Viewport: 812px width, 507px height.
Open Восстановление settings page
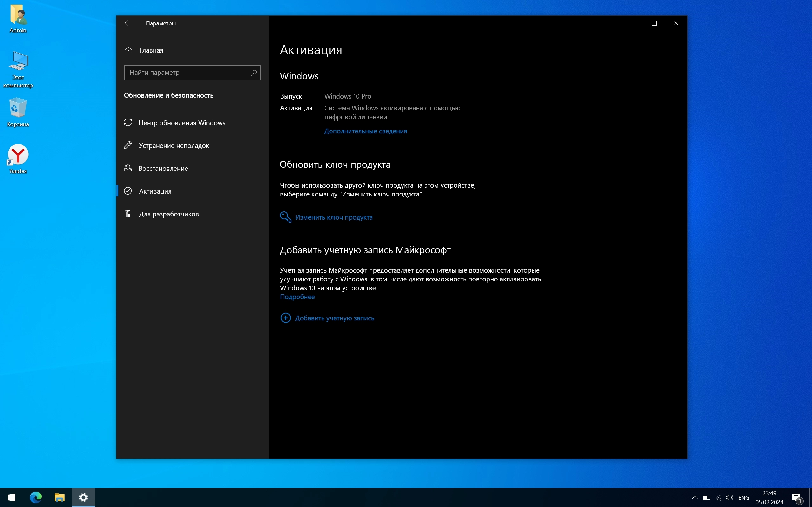(163, 168)
